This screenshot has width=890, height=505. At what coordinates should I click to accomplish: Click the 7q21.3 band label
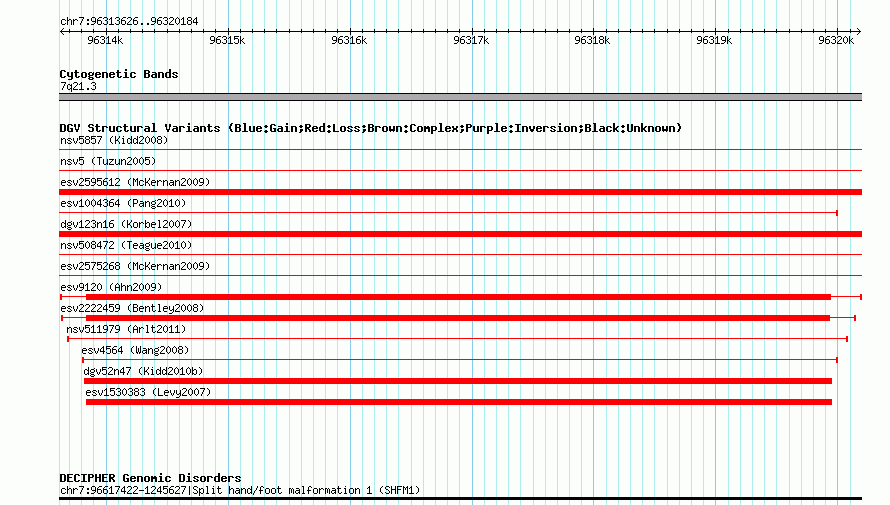78,86
